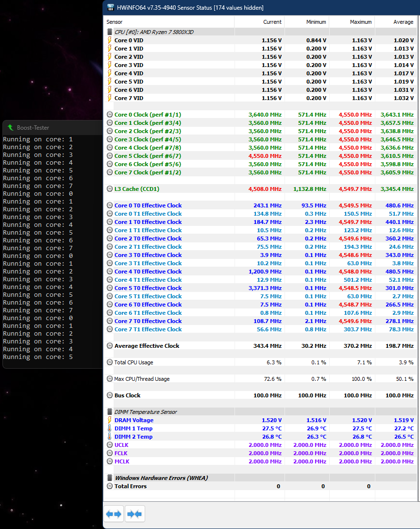Select Core 7 T1 Effective Clock label
The image size is (420, 529).
coord(148,329)
